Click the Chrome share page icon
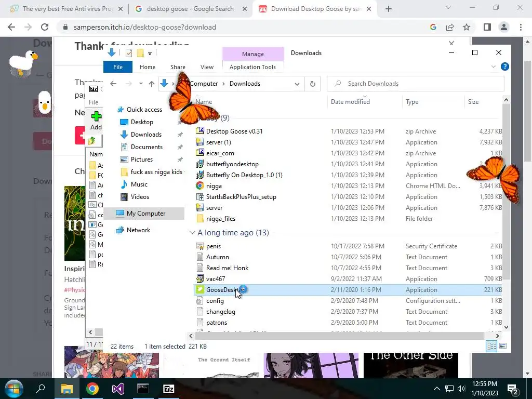Screen dimensions: 532x399 [x=450, y=27]
